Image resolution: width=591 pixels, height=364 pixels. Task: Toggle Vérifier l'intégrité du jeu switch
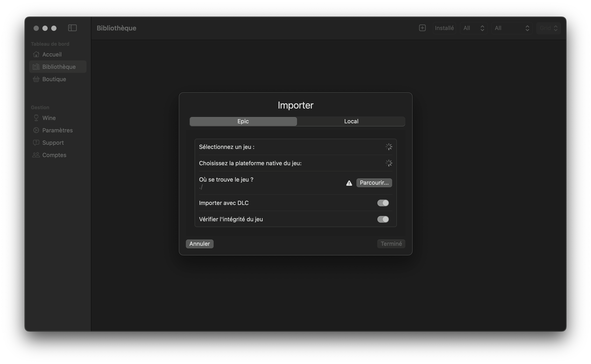pyautogui.click(x=383, y=219)
